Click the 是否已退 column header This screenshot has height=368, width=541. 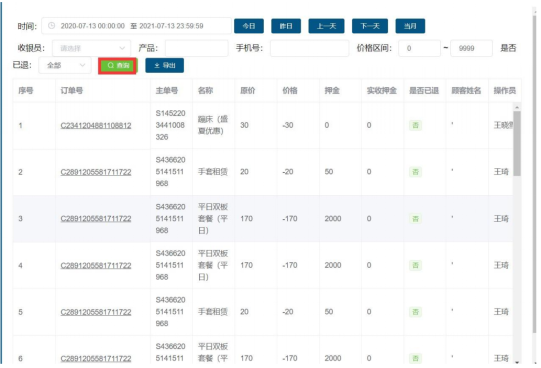[x=424, y=91]
